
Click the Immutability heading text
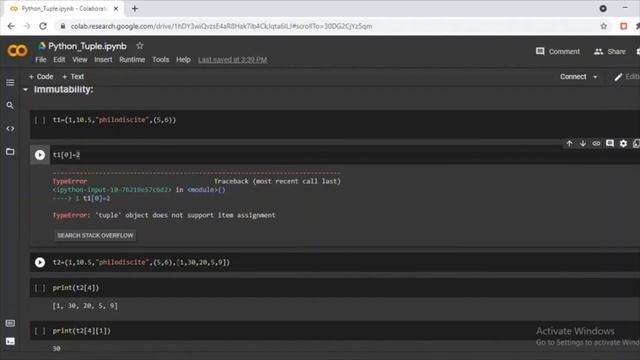64,89
